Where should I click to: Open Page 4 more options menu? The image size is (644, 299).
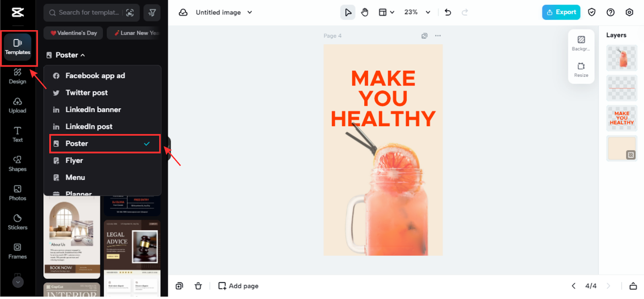[438, 36]
